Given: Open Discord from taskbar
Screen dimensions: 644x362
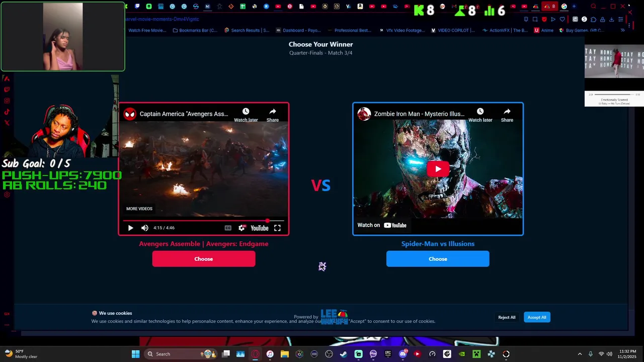Looking at the screenshot, I should tap(403, 354).
